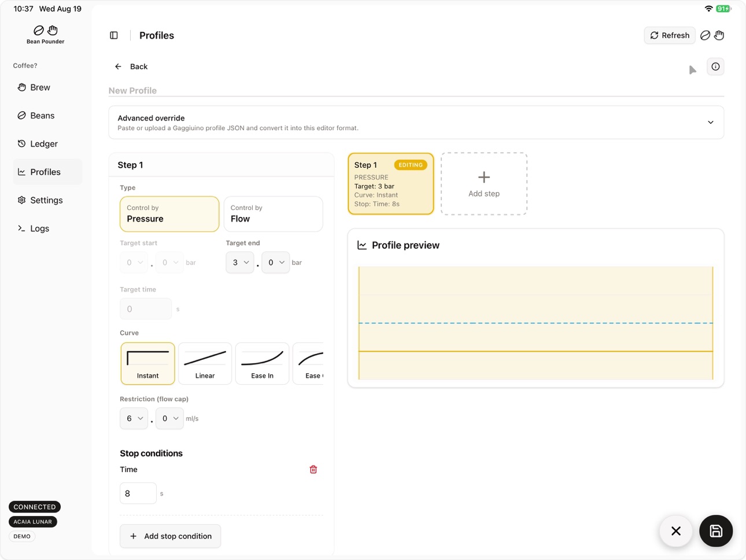Click the Time stop value field
746x560 pixels.
[x=138, y=493]
